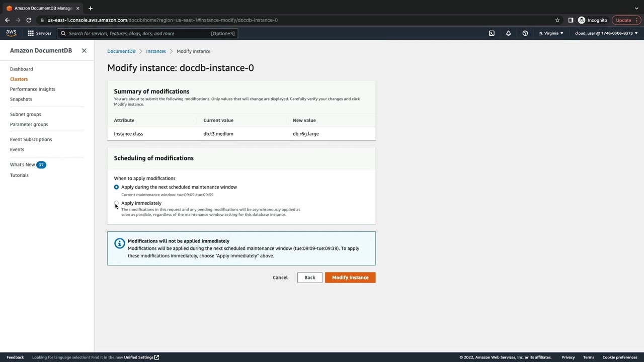Focus the AWS services search box
644x362 pixels.
(x=147, y=33)
